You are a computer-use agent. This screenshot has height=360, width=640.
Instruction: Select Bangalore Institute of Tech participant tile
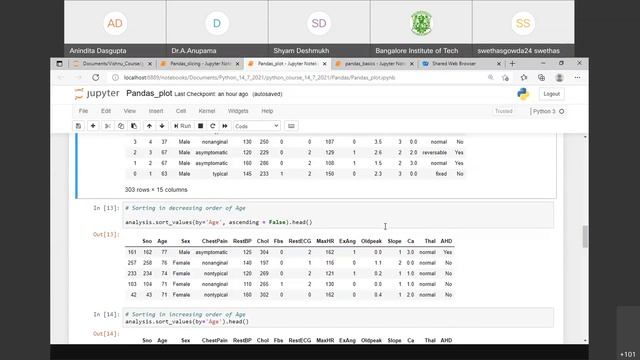(421, 28)
